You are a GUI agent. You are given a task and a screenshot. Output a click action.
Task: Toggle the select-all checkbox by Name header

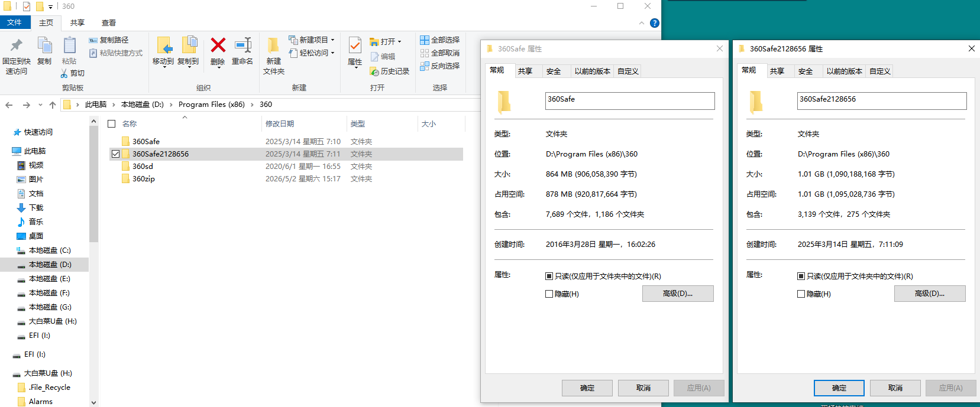tap(112, 124)
